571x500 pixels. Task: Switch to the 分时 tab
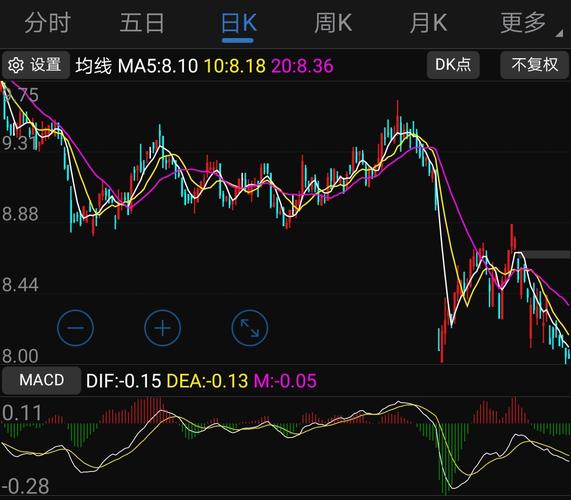(x=47, y=23)
